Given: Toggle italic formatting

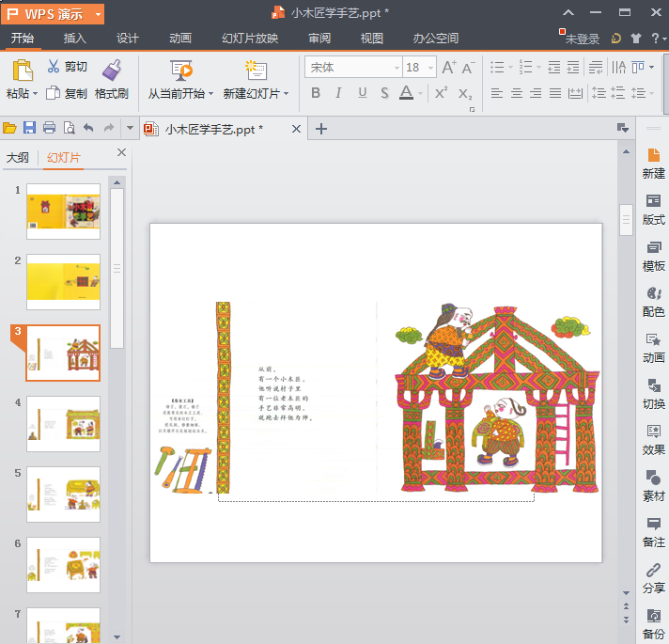Looking at the screenshot, I should pos(338,93).
